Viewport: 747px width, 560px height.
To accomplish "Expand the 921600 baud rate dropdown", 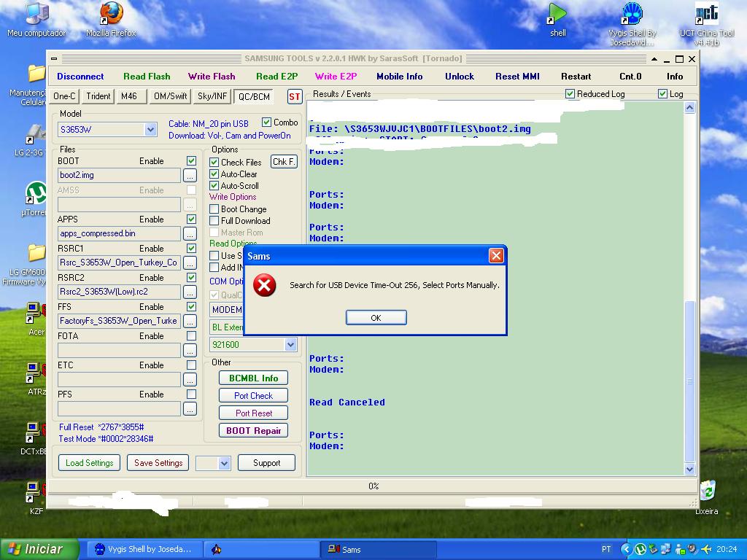I will (290, 345).
